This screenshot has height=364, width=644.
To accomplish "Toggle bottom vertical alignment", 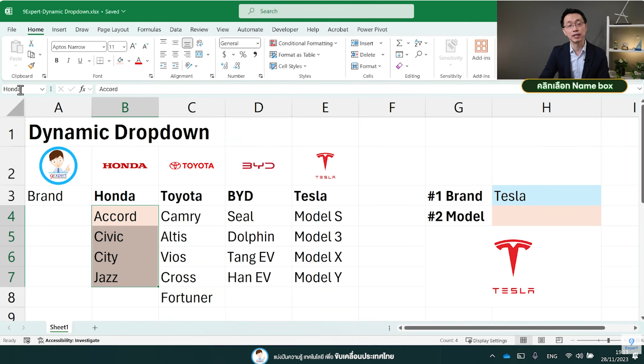I will (187, 43).
